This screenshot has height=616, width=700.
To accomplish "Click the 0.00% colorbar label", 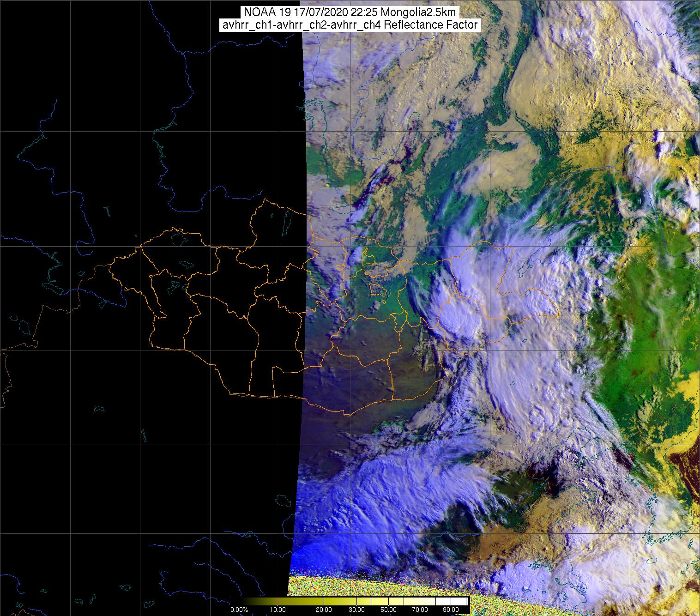I will (239, 610).
